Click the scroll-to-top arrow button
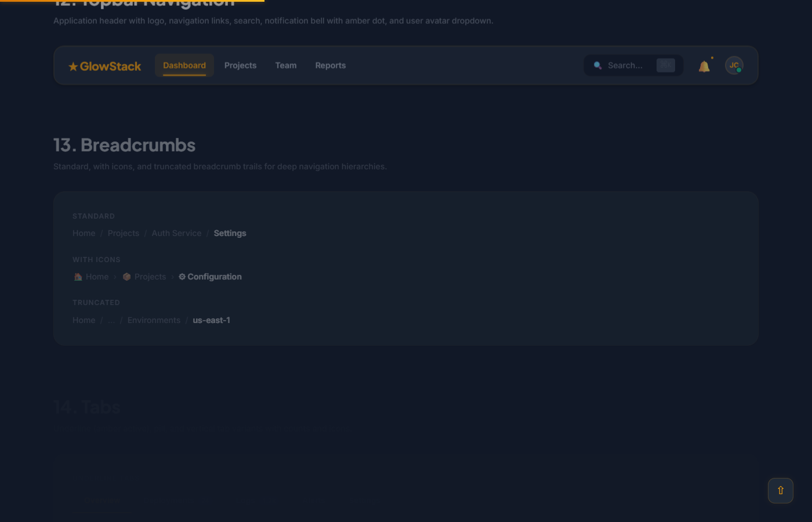 [x=780, y=491]
